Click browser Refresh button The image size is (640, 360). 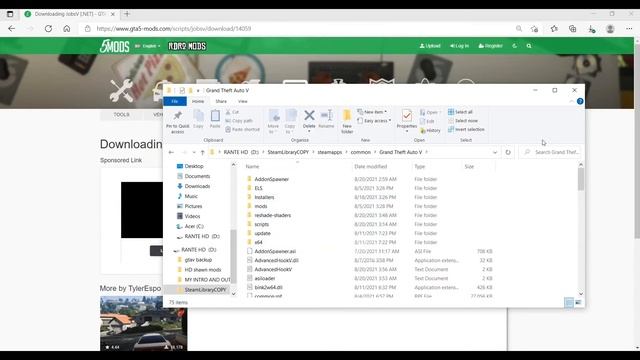click(48, 29)
